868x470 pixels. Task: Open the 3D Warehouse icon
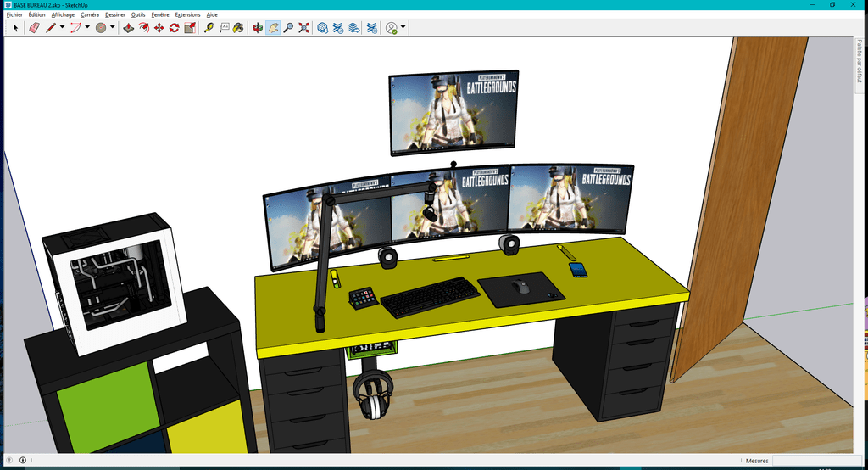[x=323, y=27]
